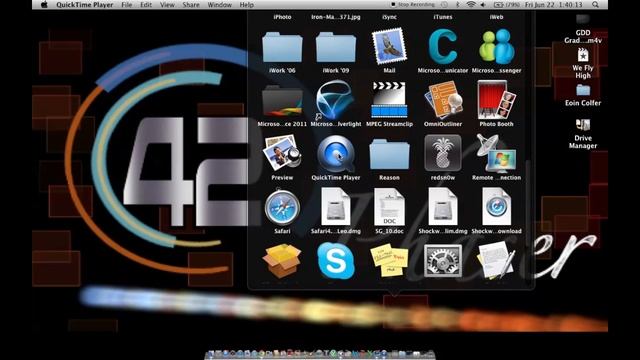This screenshot has width=640, height=360.
Task: Open MPEG Streamclip
Action: click(x=389, y=100)
